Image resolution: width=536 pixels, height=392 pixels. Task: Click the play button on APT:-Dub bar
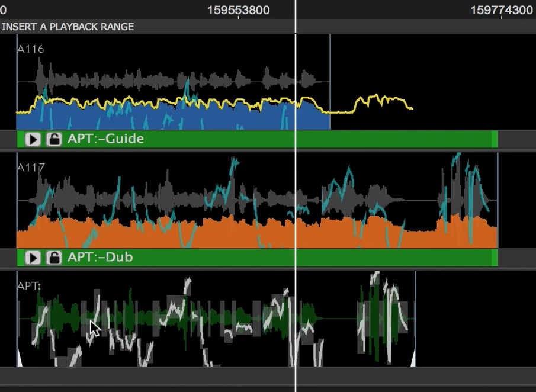coord(33,258)
